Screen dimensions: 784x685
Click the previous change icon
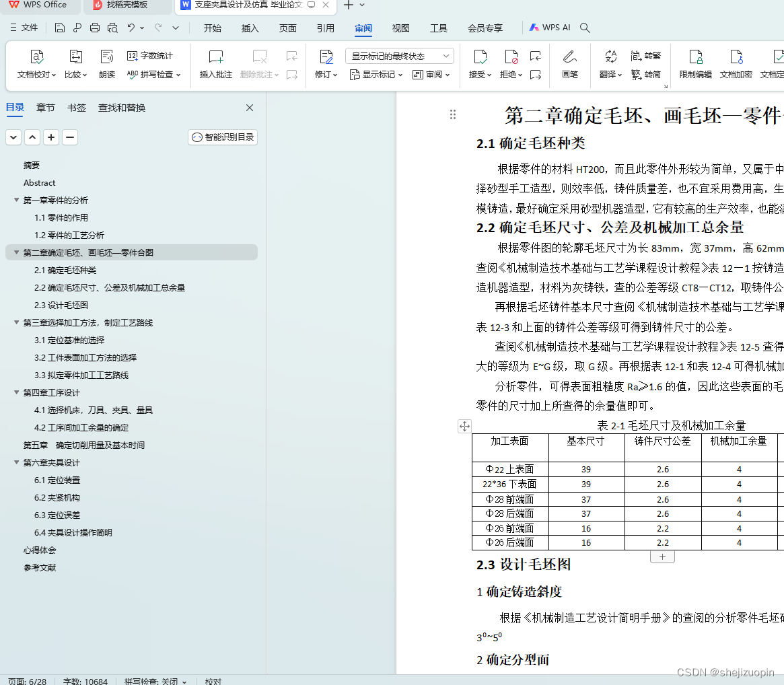pos(536,55)
